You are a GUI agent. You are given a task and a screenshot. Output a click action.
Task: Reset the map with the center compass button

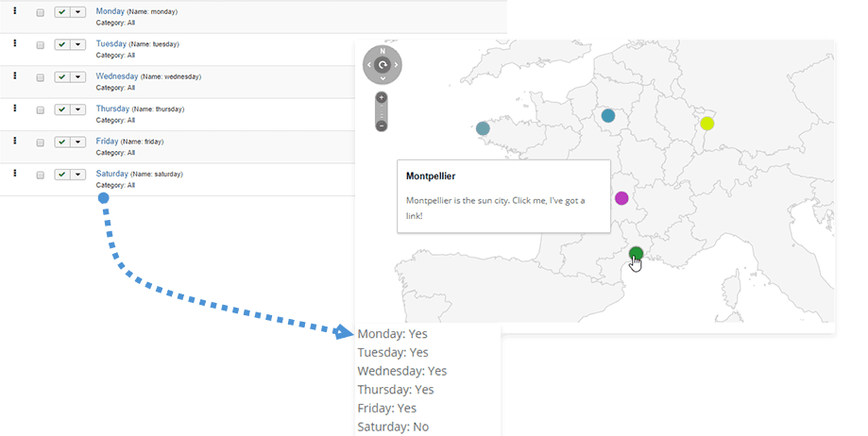(383, 65)
